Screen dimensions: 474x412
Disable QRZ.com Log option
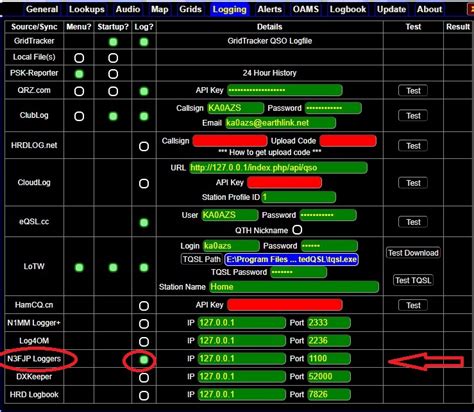[144, 91]
